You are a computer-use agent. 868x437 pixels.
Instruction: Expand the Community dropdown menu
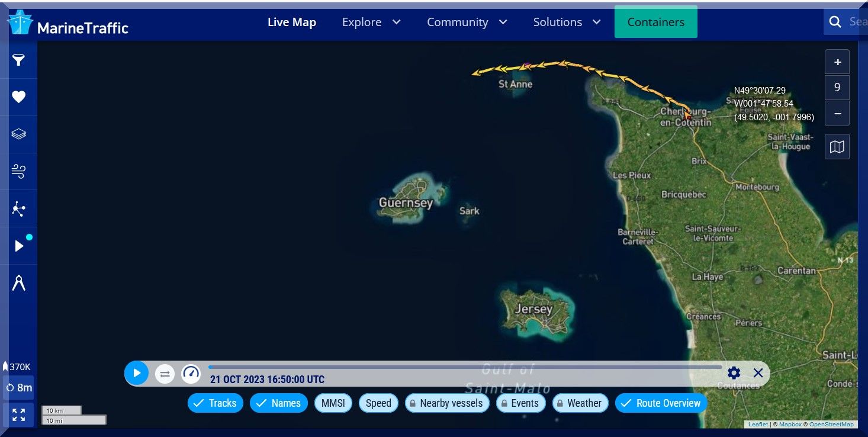click(467, 23)
